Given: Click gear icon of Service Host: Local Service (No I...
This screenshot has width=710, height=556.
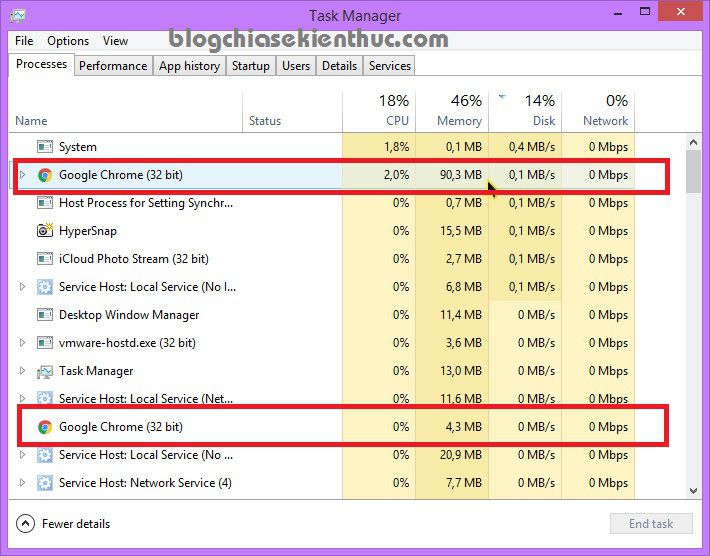Looking at the screenshot, I should pyautogui.click(x=45, y=287).
